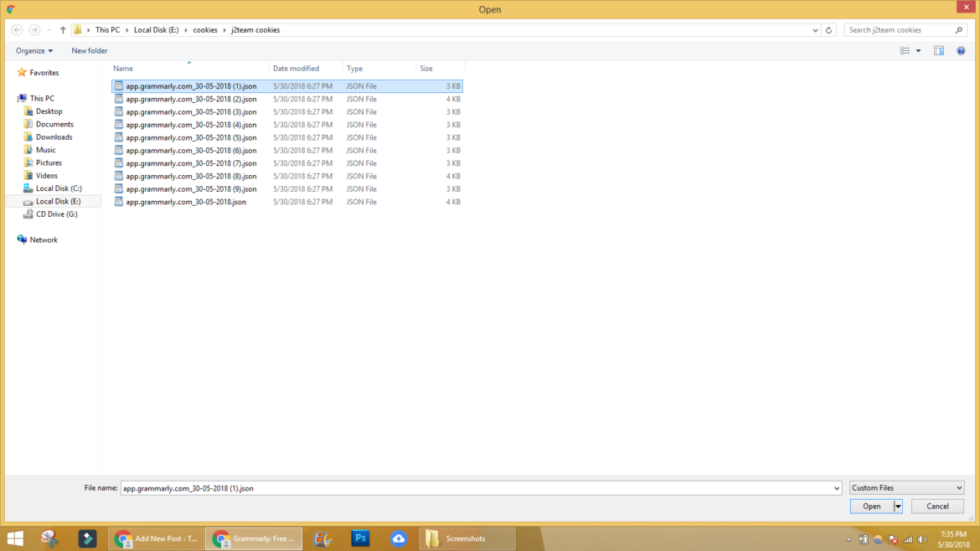Expand the File name history dropdown

[x=836, y=488]
